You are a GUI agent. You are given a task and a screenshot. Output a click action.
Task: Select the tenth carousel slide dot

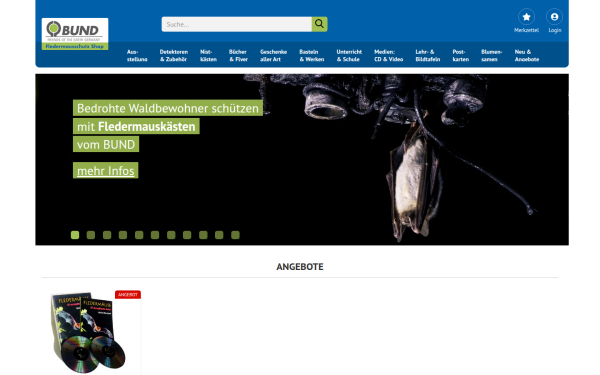pyautogui.click(x=219, y=235)
